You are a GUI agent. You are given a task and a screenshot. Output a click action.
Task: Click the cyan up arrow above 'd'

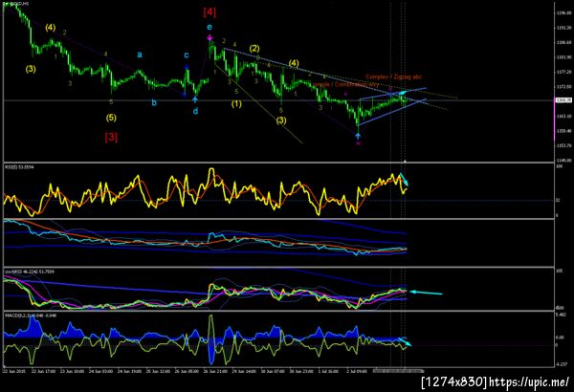coord(195,99)
